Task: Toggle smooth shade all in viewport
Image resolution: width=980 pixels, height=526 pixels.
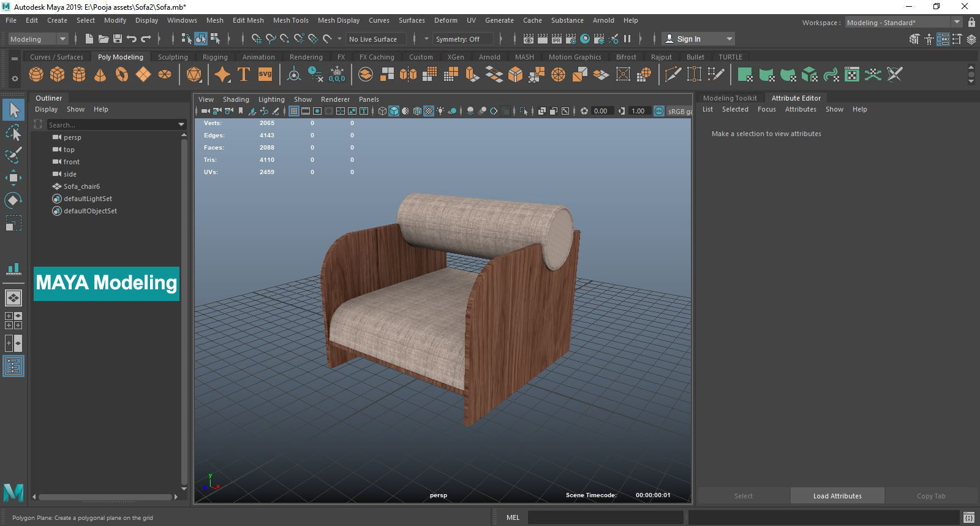Action: (394, 111)
